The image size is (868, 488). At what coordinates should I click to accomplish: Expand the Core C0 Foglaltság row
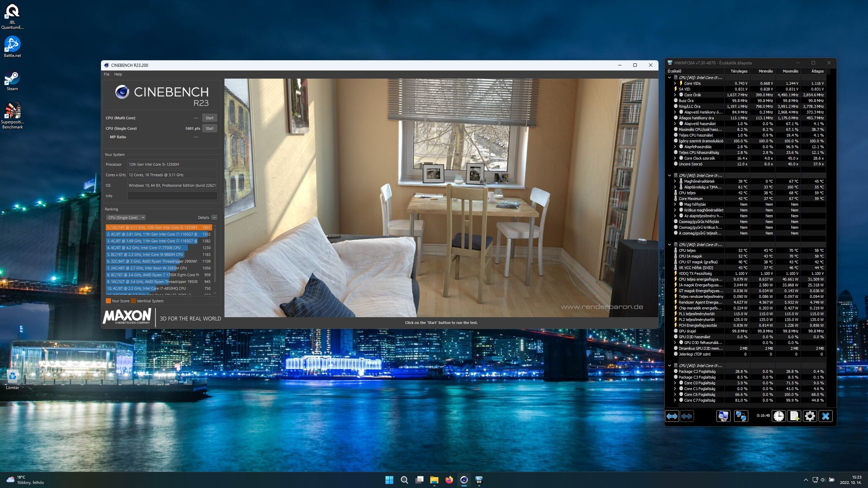(675, 383)
